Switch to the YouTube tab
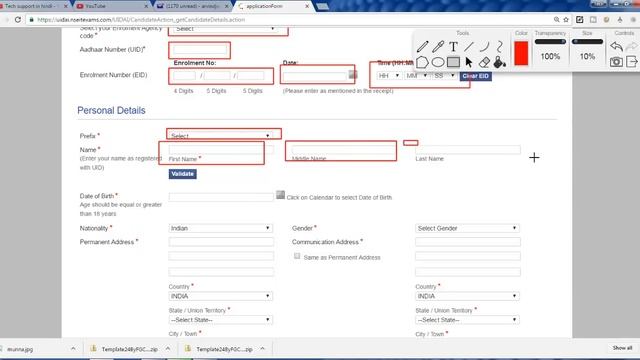 pos(111,6)
